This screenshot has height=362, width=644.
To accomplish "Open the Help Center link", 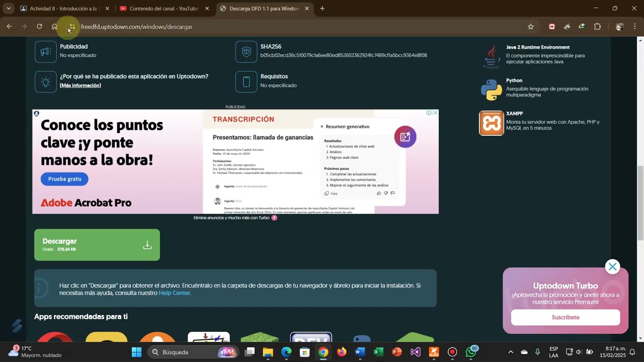I will click(x=174, y=293).
